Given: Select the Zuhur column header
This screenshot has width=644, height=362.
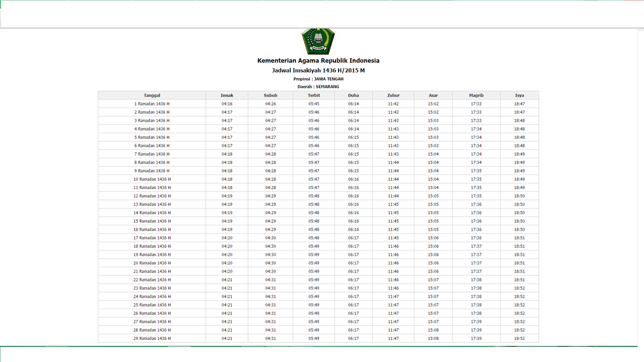Looking at the screenshot, I should 393,96.
